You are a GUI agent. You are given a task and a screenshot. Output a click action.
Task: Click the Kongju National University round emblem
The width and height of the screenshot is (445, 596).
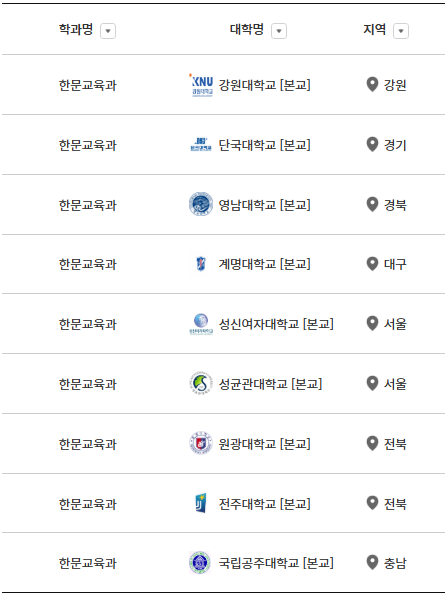coord(200,563)
